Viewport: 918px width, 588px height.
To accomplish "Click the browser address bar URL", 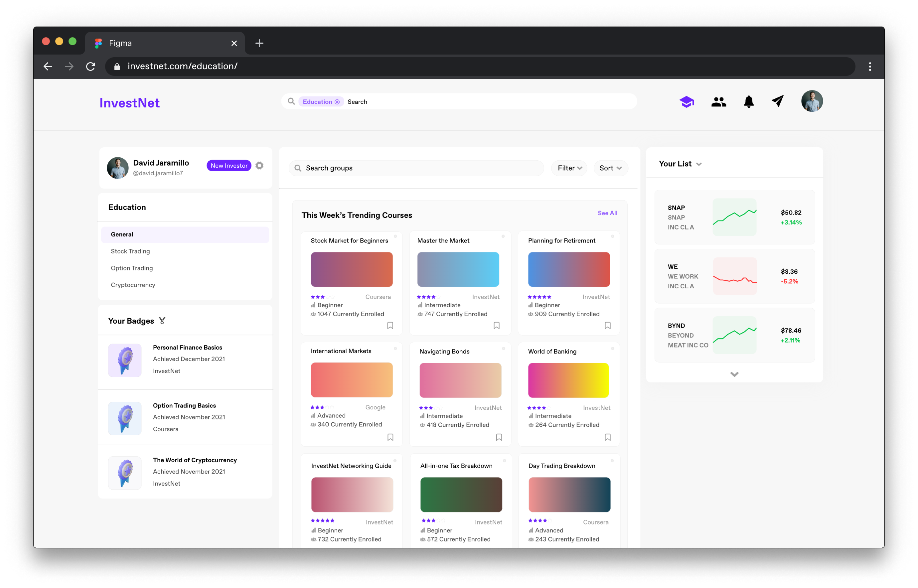I will [x=182, y=67].
